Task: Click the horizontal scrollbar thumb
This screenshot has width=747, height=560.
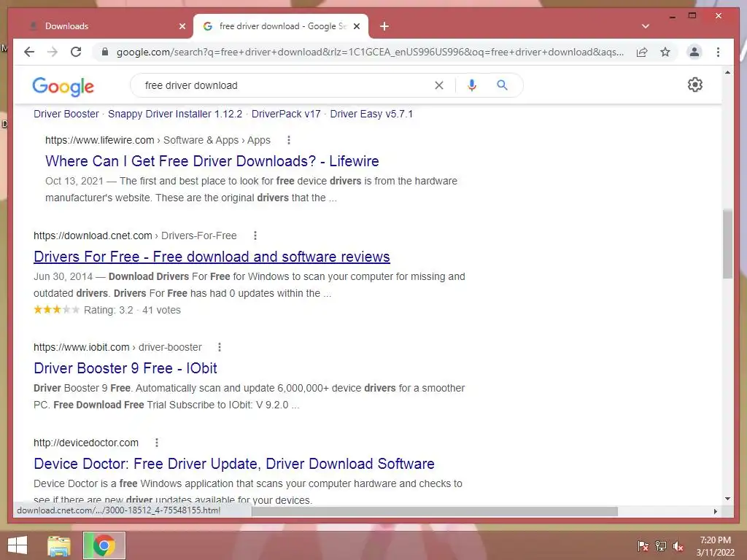Action: point(435,511)
